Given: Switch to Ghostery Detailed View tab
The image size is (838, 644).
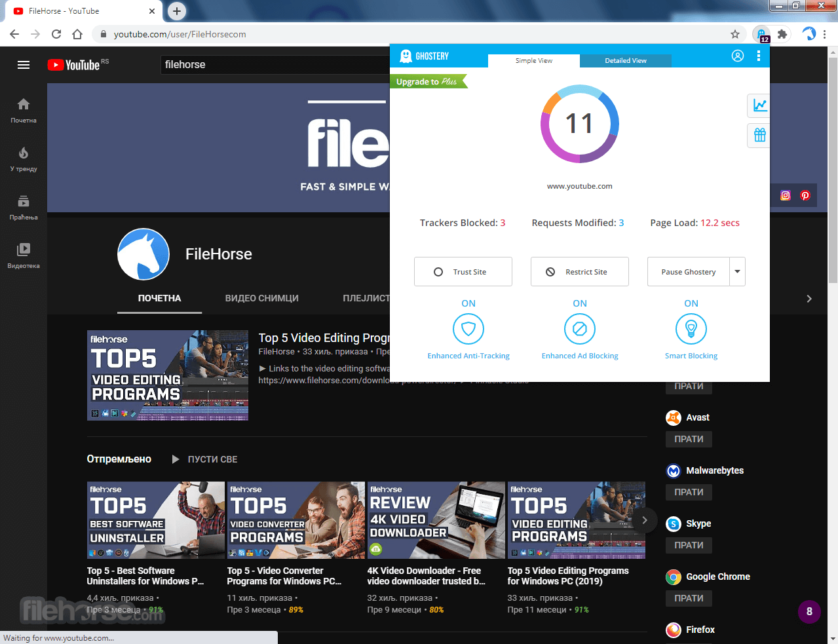Looking at the screenshot, I should click(x=626, y=60).
